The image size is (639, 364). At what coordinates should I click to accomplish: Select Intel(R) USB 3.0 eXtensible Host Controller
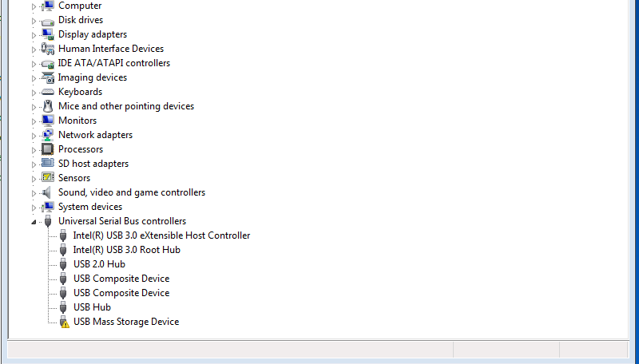tap(162, 235)
